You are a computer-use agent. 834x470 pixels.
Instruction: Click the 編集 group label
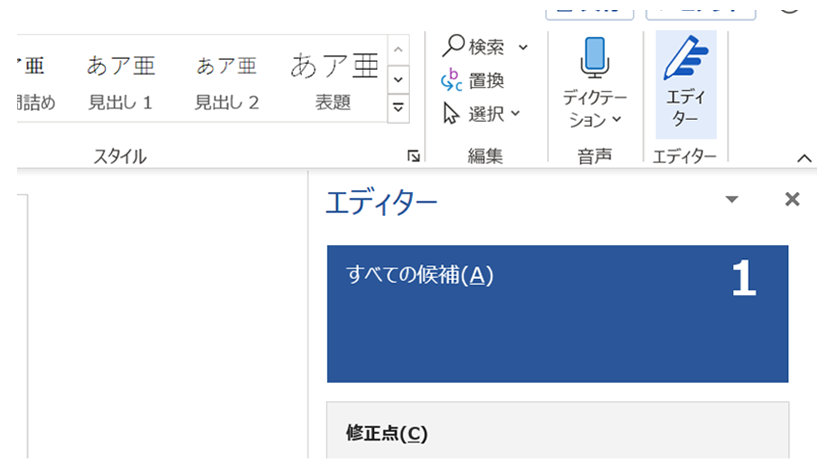485,156
